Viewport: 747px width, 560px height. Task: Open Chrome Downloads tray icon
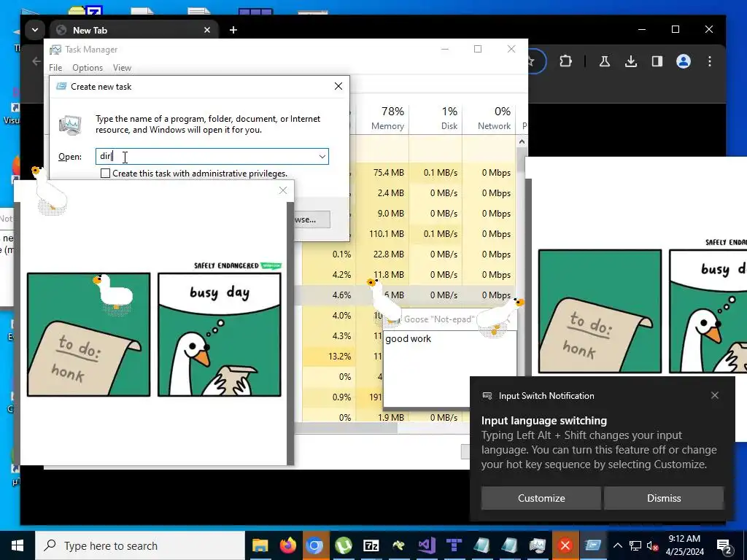[x=631, y=61]
